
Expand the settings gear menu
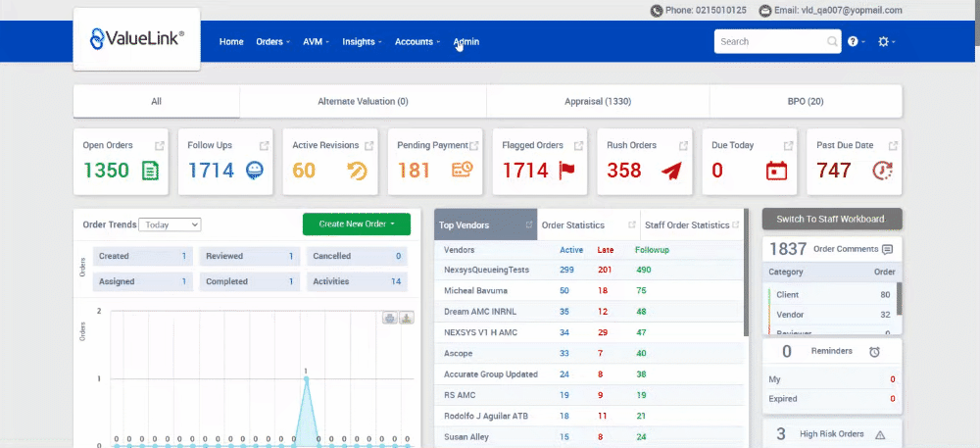[x=886, y=41]
